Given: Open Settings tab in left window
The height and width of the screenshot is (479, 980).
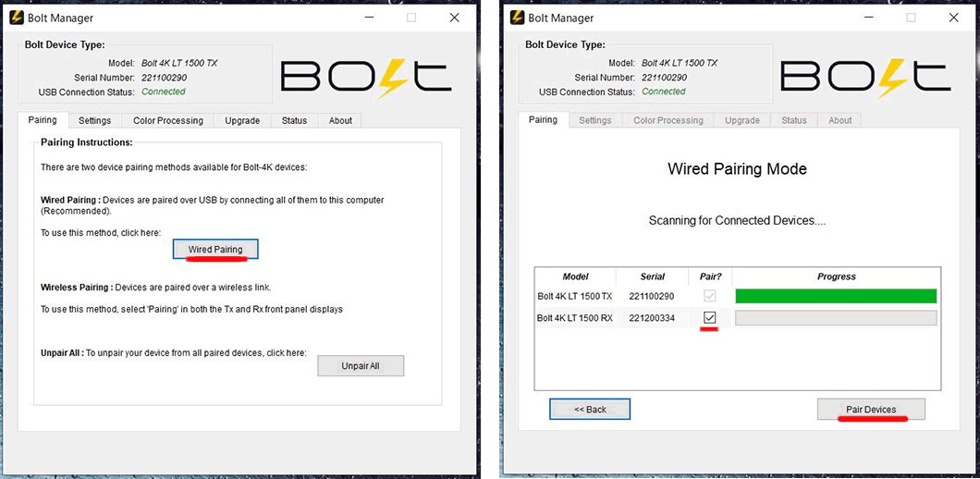Looking at the screenshot, I should (x=95, y=120).
